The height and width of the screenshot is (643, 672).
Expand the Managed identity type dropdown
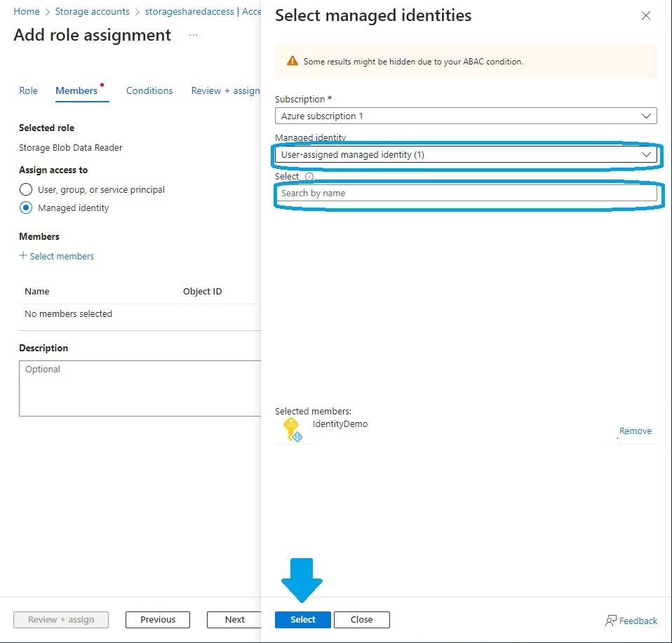pyautogui.click(x=466, y=154)
